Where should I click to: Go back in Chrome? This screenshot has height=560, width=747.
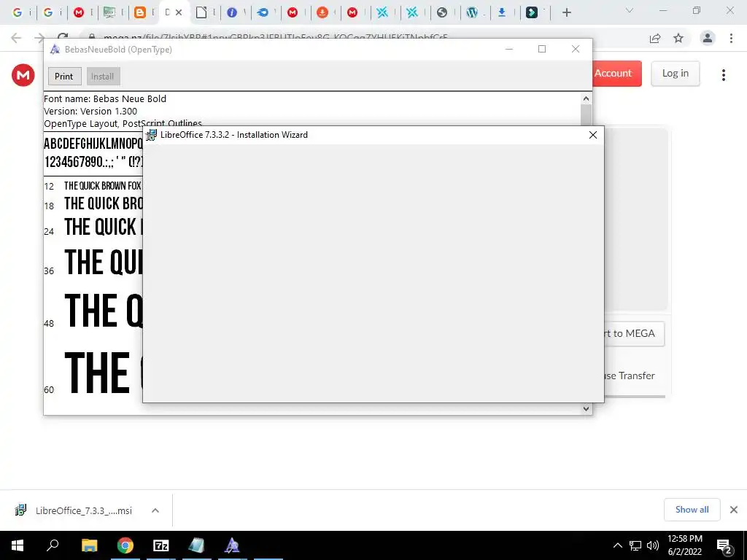tap(16, 38)
